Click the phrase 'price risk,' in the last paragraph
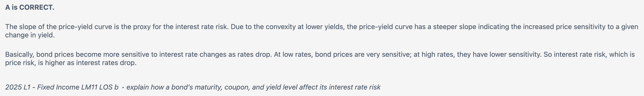Image resolution: width=644 pixels, height=96 pixels. pyautogui.click(x=20, y=63)
